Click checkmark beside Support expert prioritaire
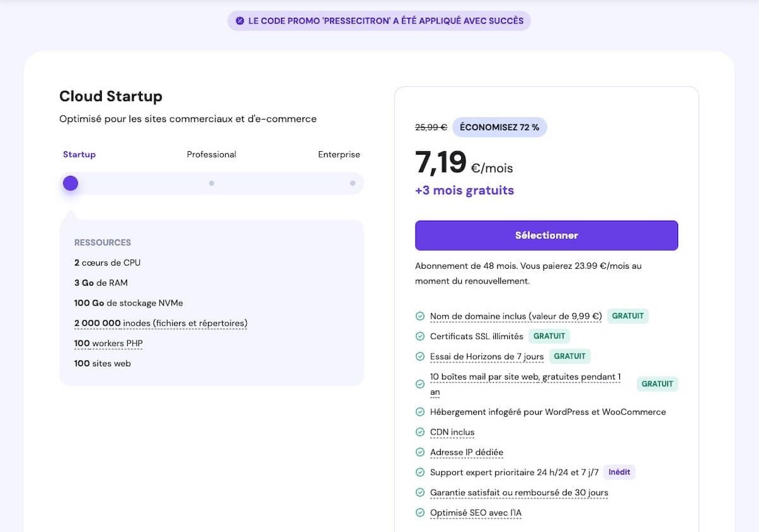 coord(419,473)
